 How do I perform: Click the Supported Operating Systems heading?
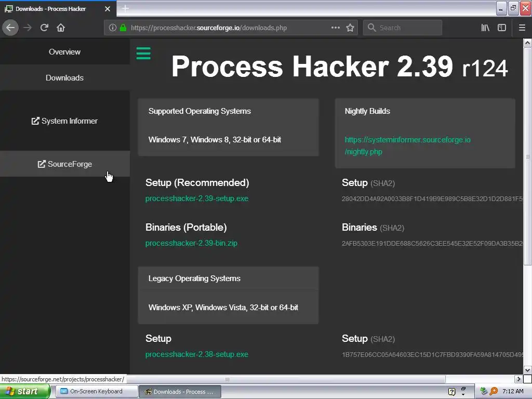point(199,111)
